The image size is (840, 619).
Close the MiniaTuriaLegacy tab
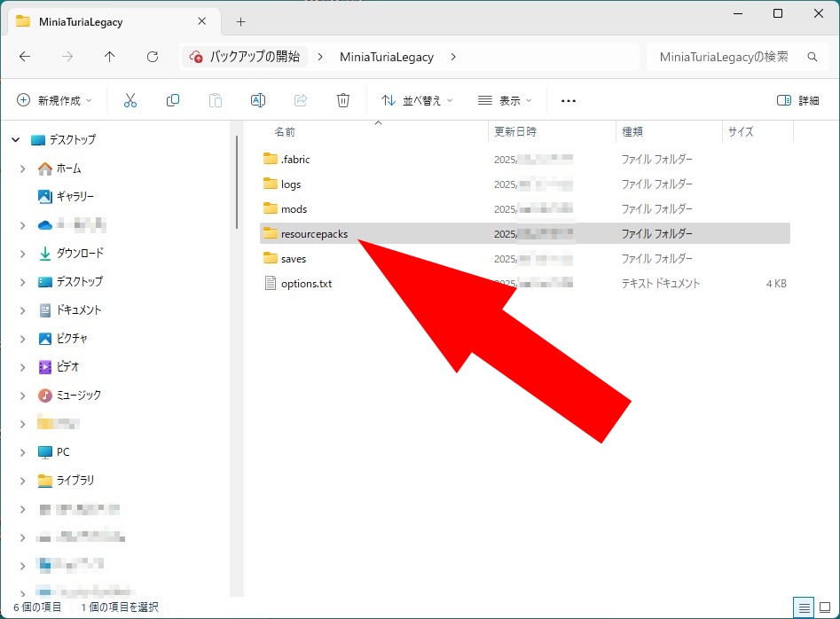201,21
